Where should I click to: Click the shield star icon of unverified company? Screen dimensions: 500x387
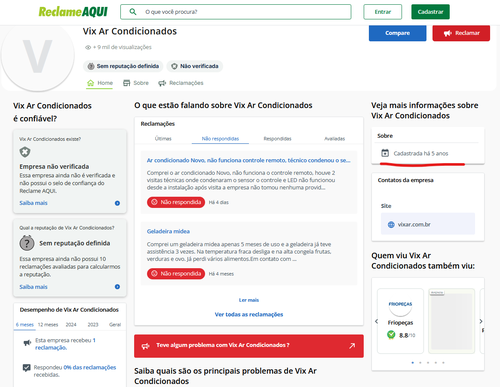[x=25, y=152]
